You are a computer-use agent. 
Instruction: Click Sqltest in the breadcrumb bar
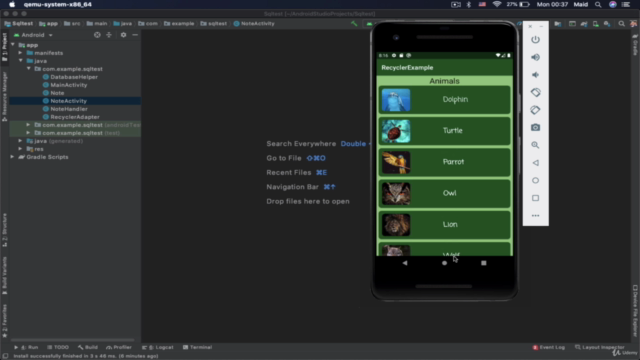point(19,24)
